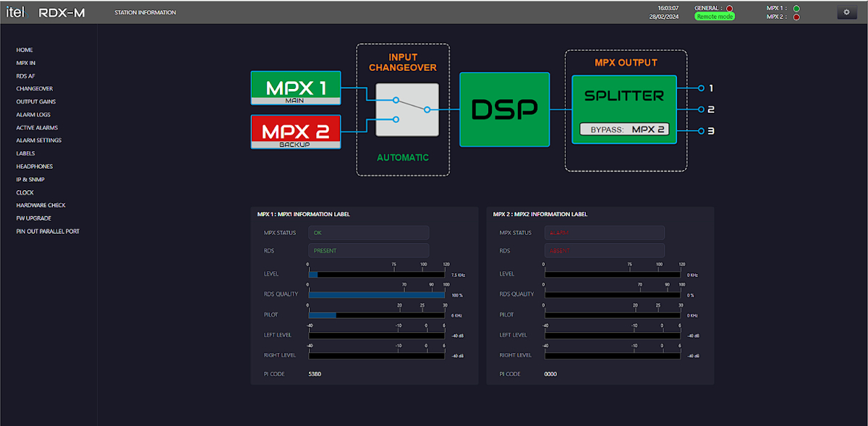Toggle the input changeover switch
Viewport: 868px width, 426px height.
pos(407,110)
